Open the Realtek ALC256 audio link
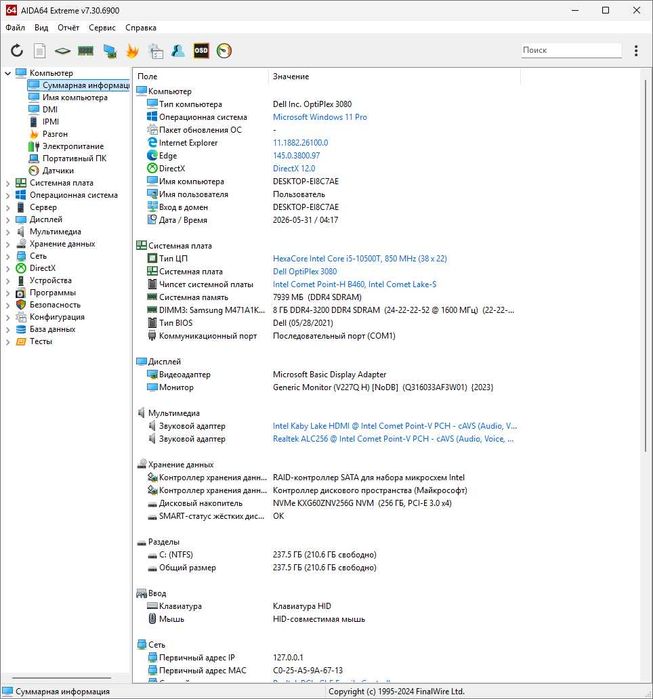The width and height of the screenshot is (653, 699). (x=393, y=439)
